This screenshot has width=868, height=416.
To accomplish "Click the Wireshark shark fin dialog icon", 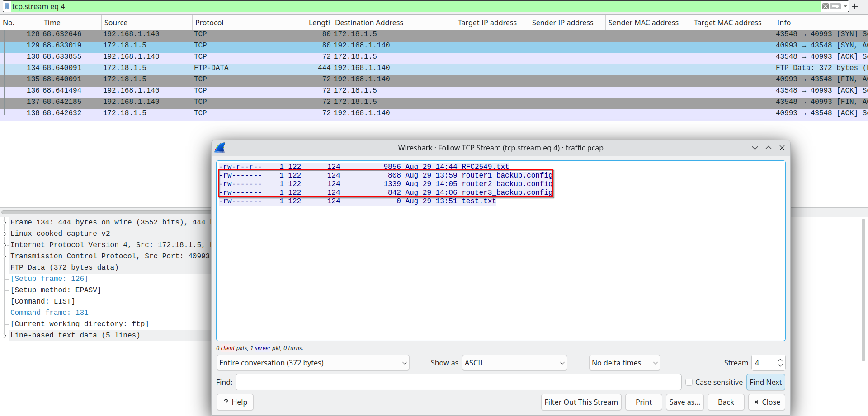I will click(x=220, y=148).
